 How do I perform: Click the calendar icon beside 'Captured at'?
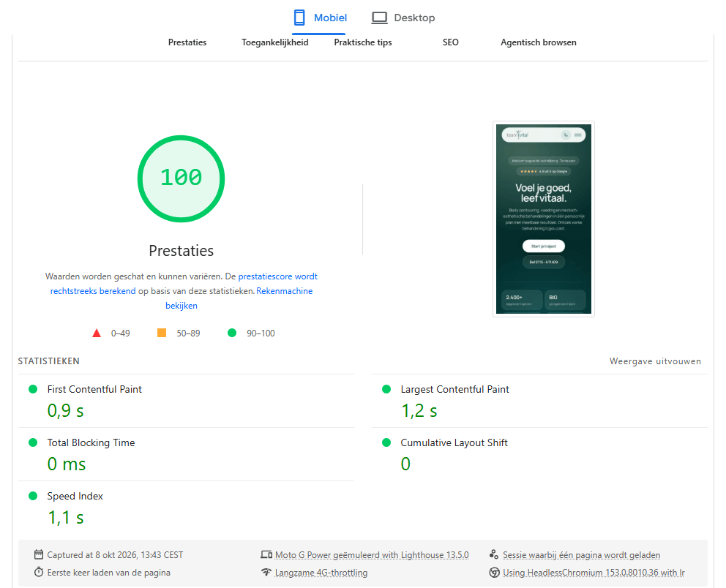[x=39, y=554]
